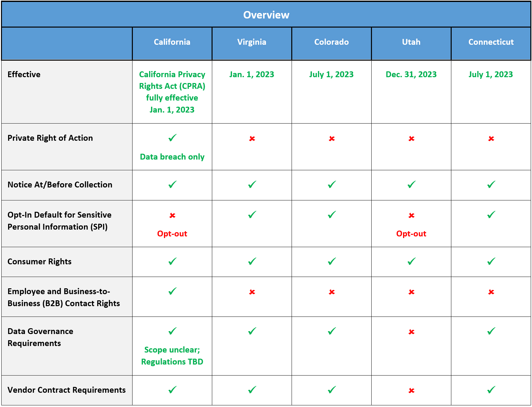Click the 'Data breach only' note

coord(172,157)
